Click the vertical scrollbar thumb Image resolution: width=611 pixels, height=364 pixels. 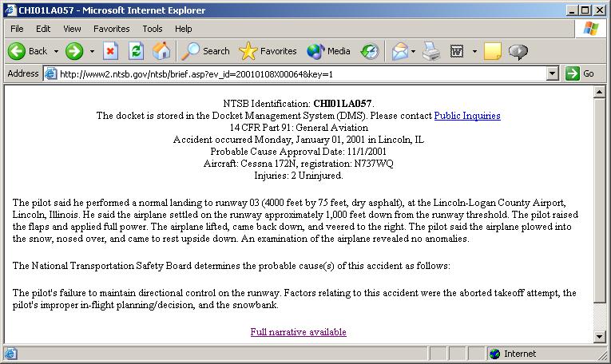point(599,201)
